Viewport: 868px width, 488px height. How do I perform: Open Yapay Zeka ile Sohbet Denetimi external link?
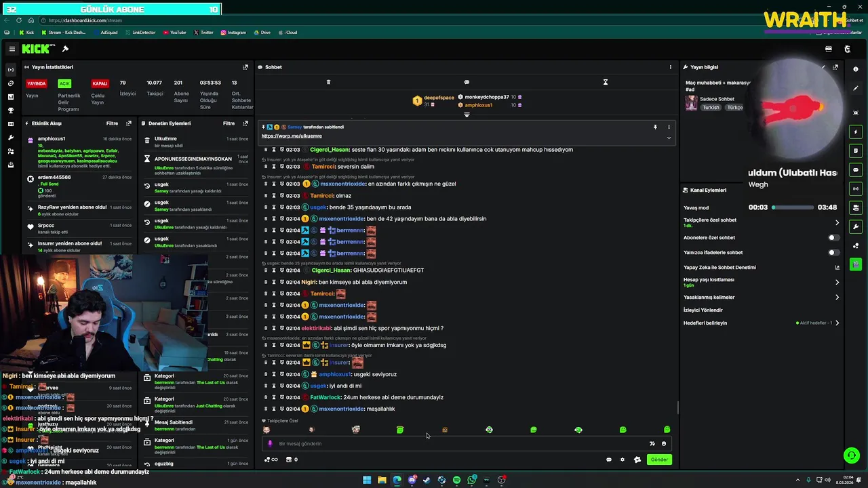837,267
